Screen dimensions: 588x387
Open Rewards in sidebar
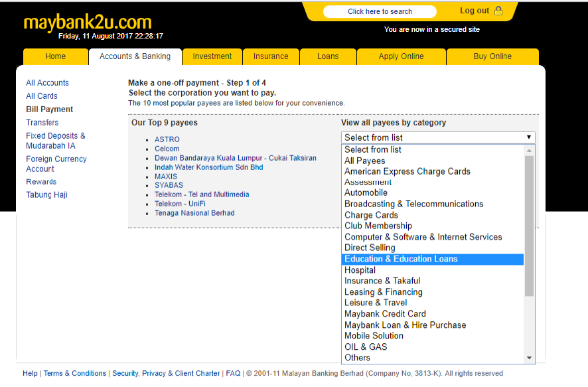(x=41, y=182)
